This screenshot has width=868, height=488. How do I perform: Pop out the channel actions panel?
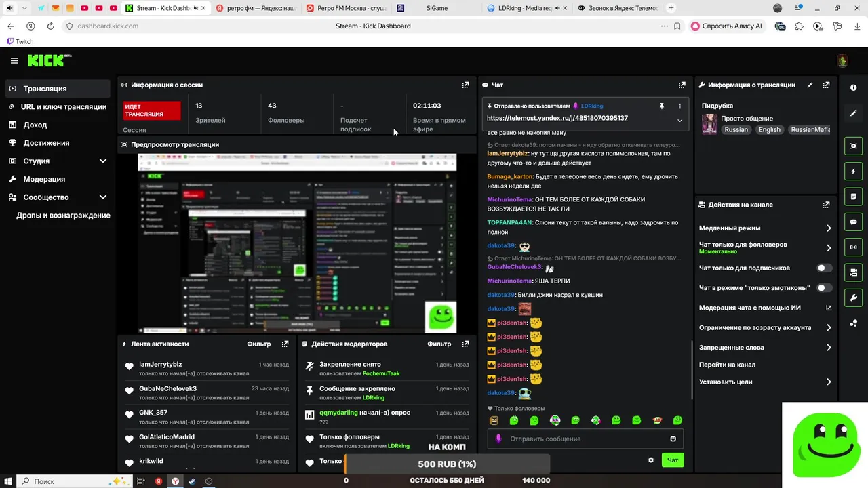click(826, 205)
